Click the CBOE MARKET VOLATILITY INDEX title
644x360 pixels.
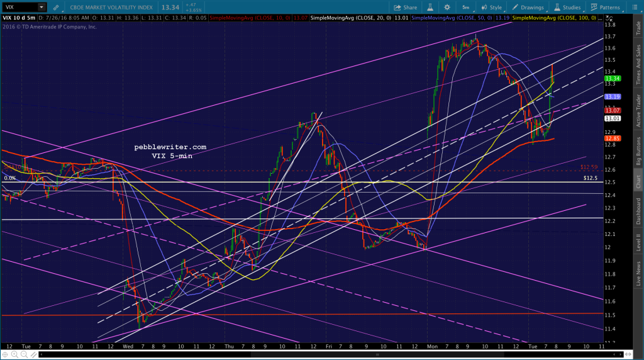click(111, 8)
